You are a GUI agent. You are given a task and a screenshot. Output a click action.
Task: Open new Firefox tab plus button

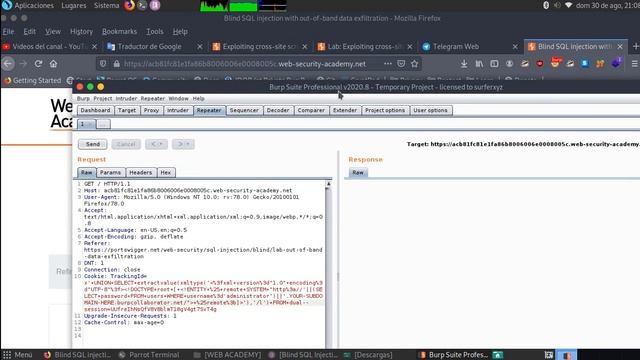pos(635,47)
